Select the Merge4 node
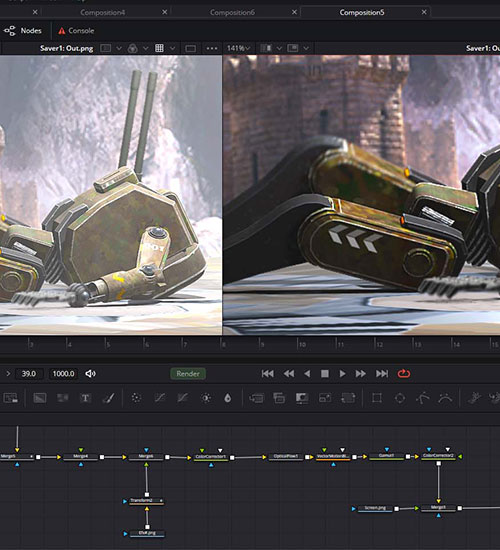This screenshot has width=500, height=550. pyautogui.click(x=81, y=457)
